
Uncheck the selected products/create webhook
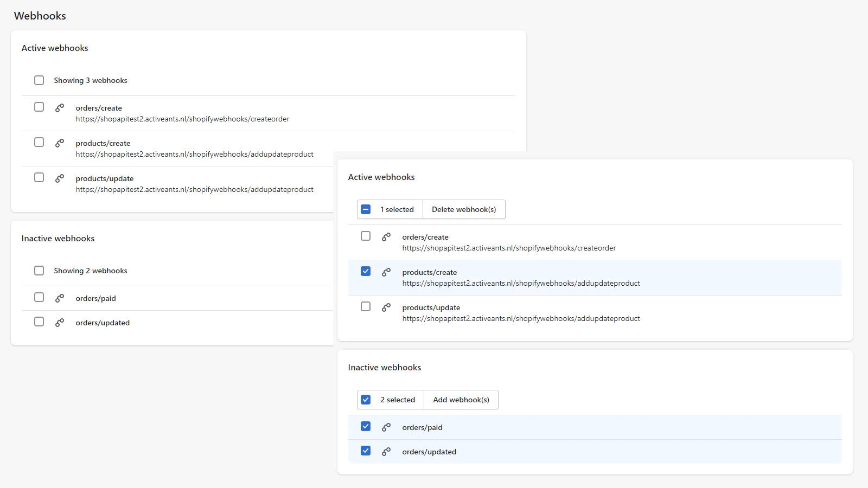[x=366, y=271]
